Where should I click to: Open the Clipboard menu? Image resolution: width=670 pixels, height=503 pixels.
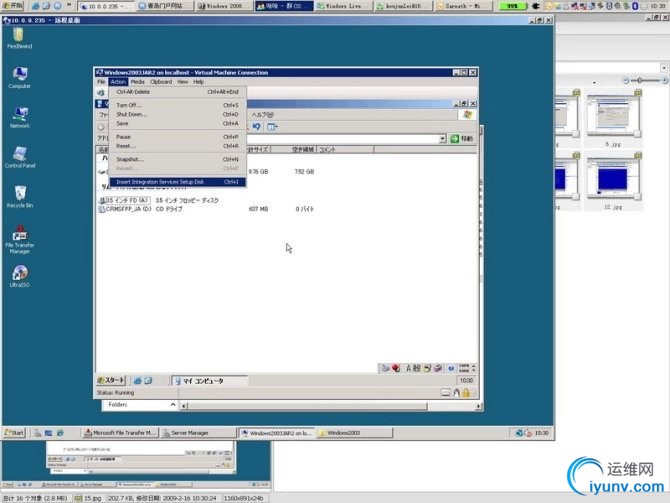coord(161,82)
